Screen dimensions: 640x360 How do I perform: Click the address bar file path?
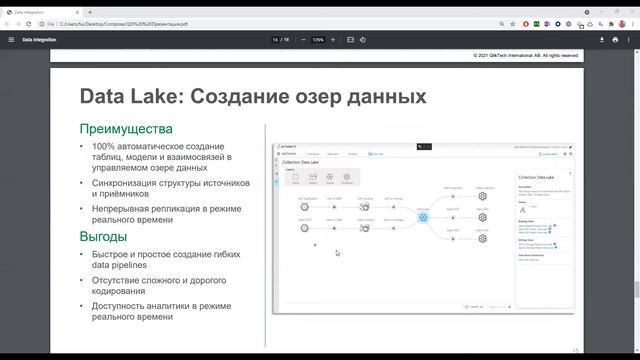point(124,24)
